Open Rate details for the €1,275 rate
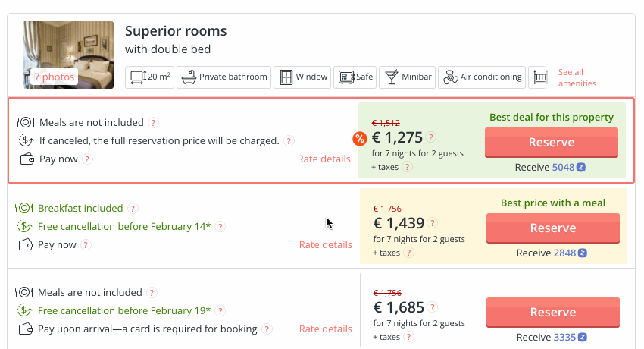 pyautogui.click(x=324, y=159)
